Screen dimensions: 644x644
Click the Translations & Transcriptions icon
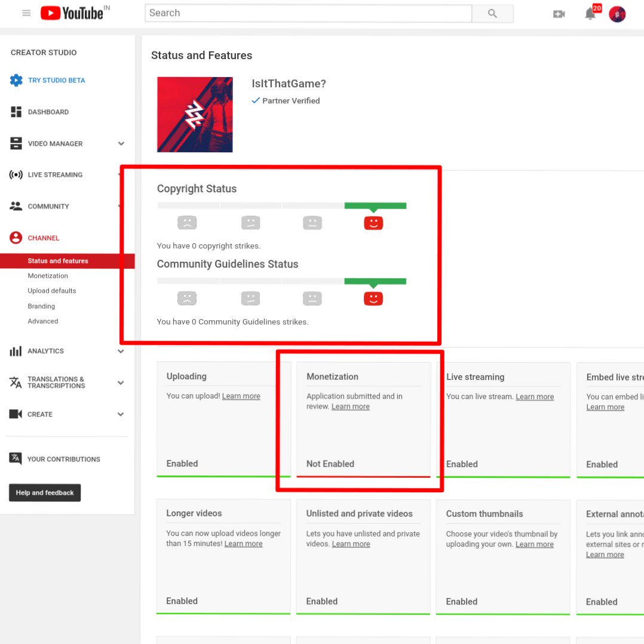point(16,382)
